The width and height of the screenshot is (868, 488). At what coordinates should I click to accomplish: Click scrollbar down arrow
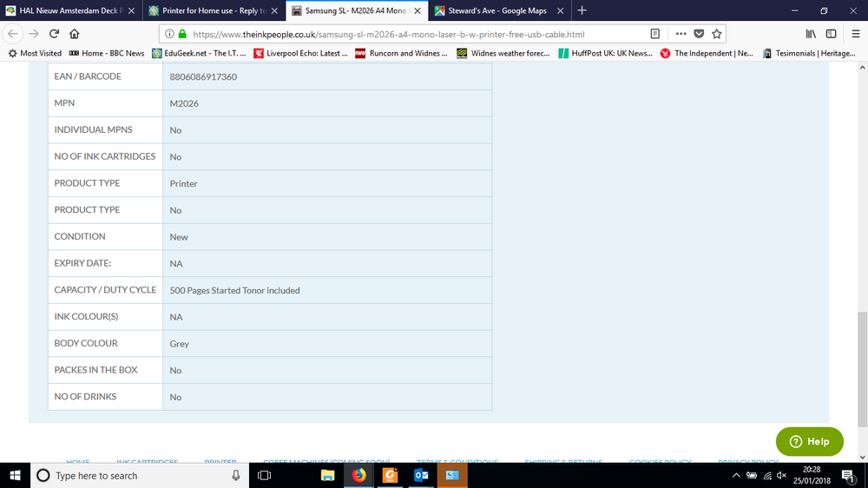coord(862,458)
